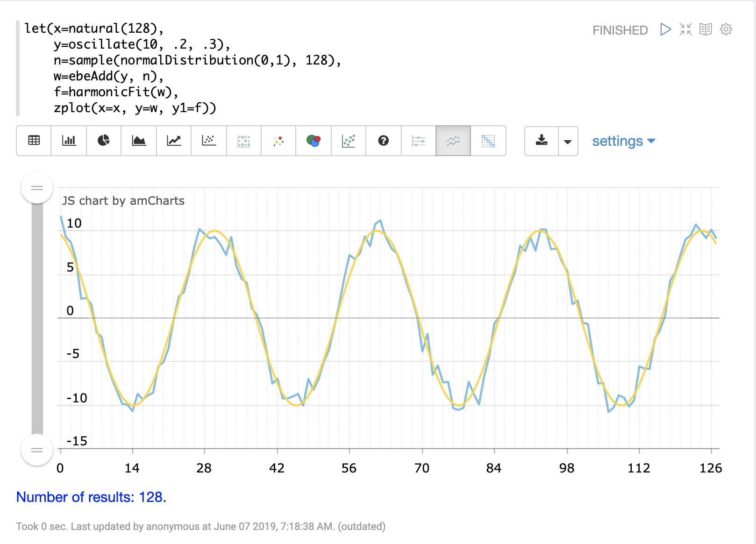The image size is (756, 544).
Task: Switch to area chart view
Action: pos(139,141)
